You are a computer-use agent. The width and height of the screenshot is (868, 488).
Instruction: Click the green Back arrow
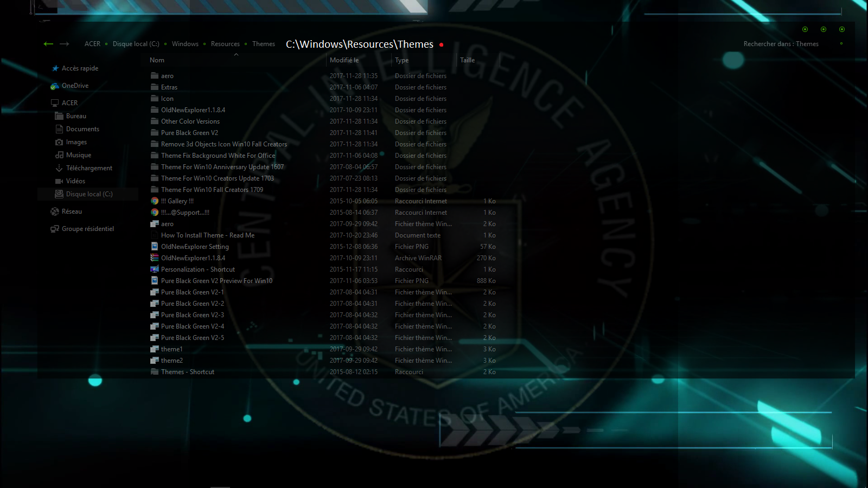click(48, 44)
